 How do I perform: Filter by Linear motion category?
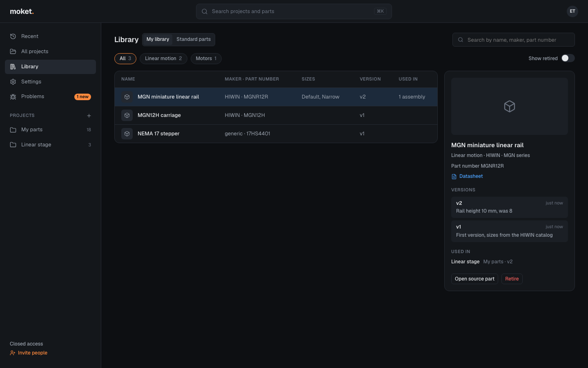coord(163,58)
